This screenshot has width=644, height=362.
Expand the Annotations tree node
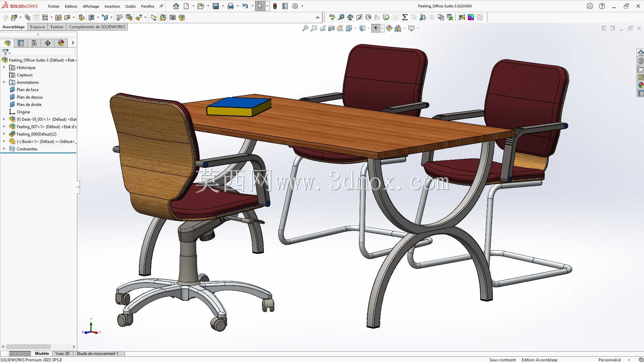coord(4,82)
